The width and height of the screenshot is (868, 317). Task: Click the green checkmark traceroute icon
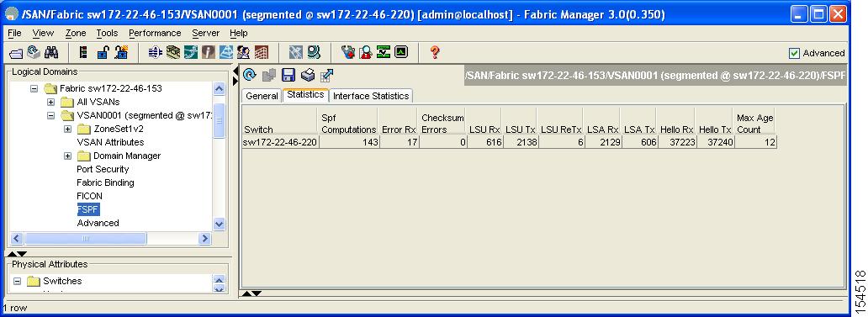[383, 53]
